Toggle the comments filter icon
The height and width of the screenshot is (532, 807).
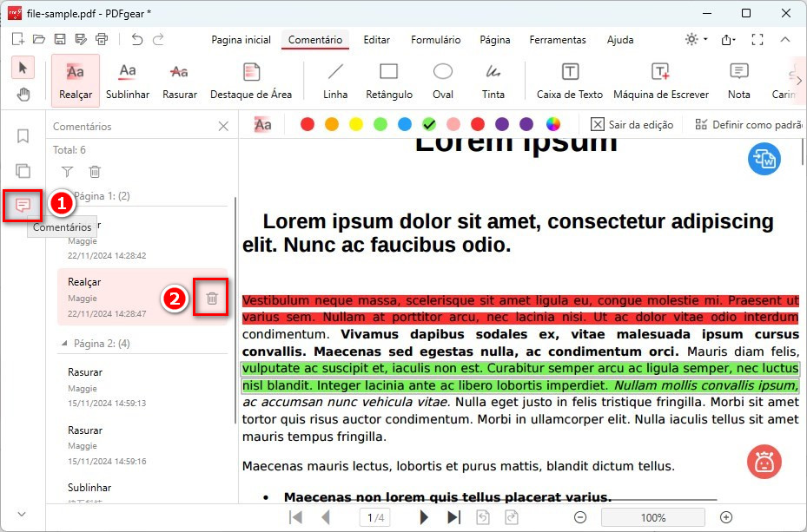click(x=67, y=172)
